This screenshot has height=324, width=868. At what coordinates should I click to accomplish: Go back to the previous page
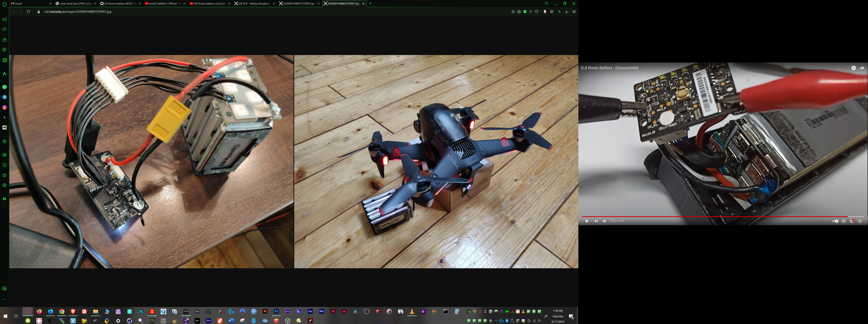(x=13, y=11)
